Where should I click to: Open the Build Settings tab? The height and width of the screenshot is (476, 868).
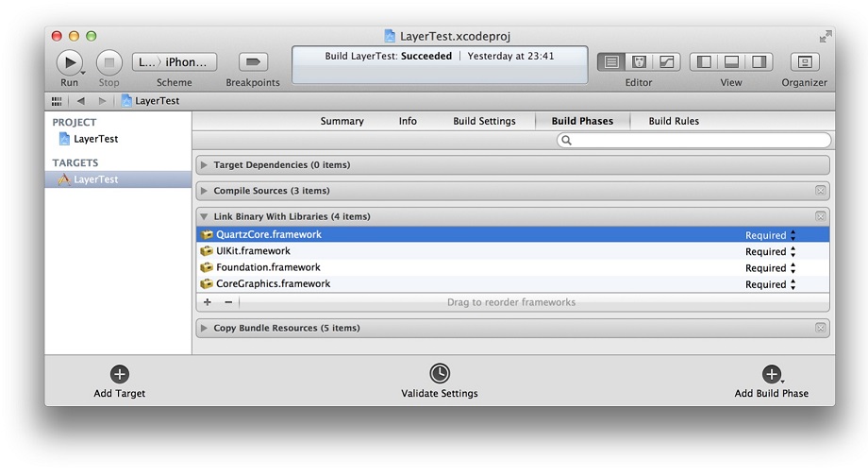[484, 121]
